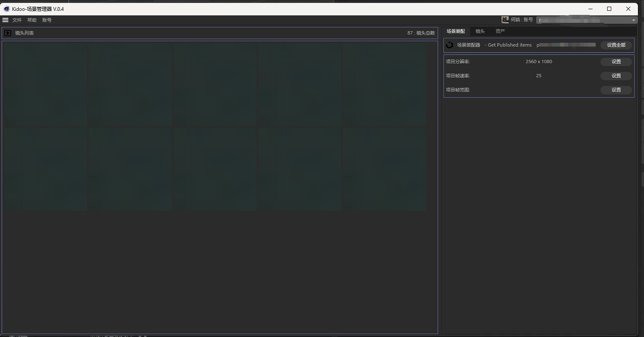Click the user avatar icon near 何皓
The height and width of the screenshot is (337, 644).
pos(505,20)
